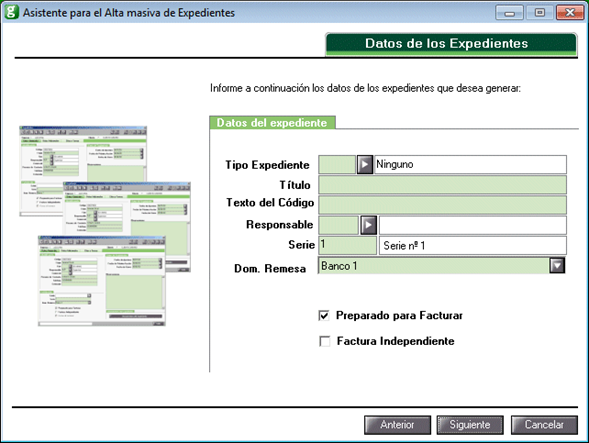The height and width of the screenshot is (443, 589).
Task: Focus the Título input field
Action: click(x=443, y=185)
